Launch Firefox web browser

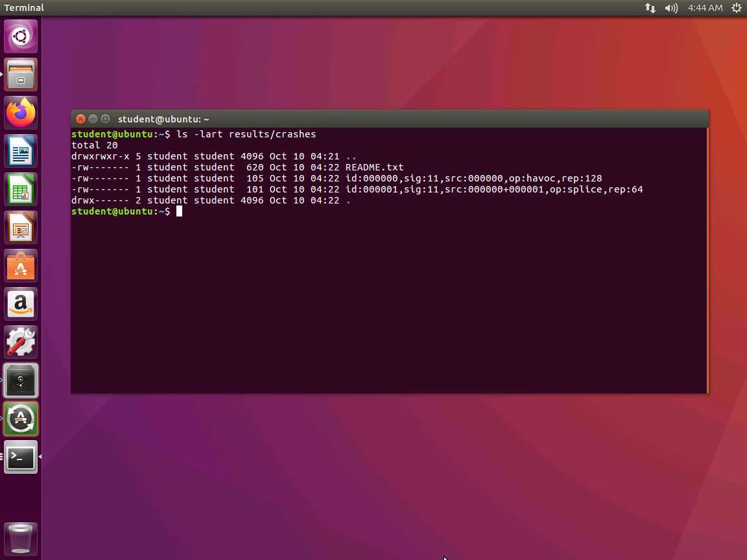21,113
